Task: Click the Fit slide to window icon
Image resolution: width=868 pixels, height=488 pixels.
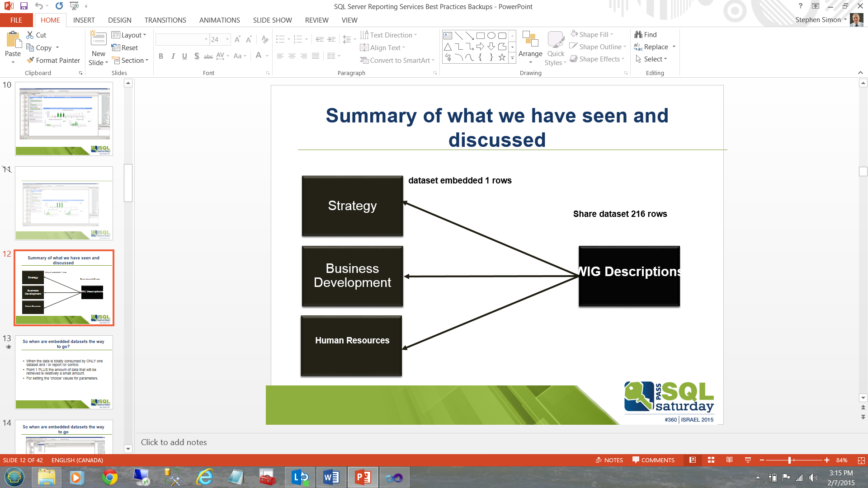Action: point(861,460)
